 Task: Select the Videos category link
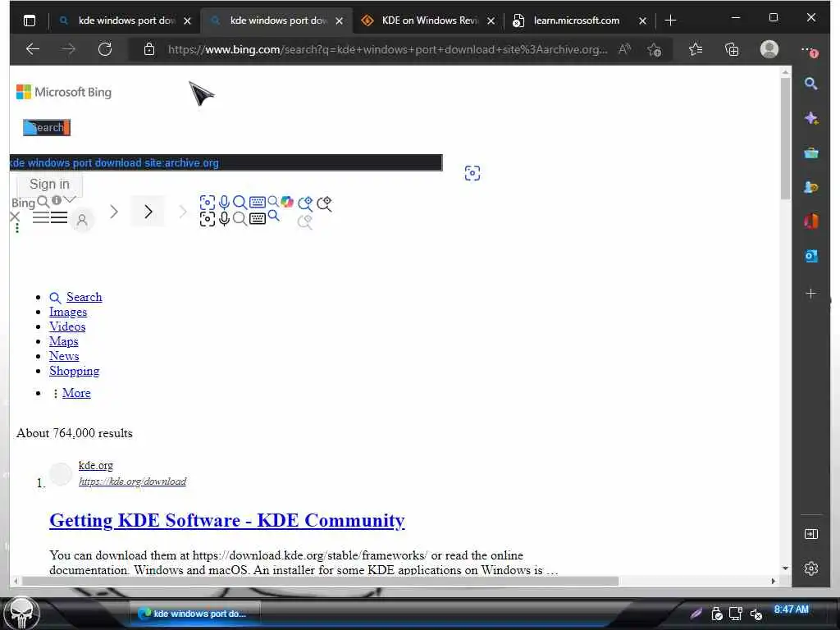coord(67,326)
